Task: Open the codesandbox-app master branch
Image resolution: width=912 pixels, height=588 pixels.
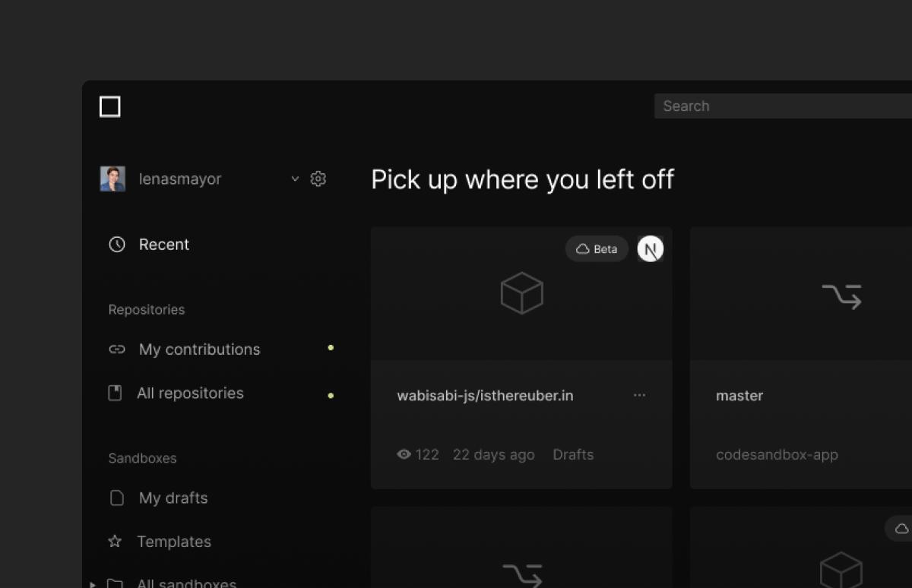Action: (739, 395)
